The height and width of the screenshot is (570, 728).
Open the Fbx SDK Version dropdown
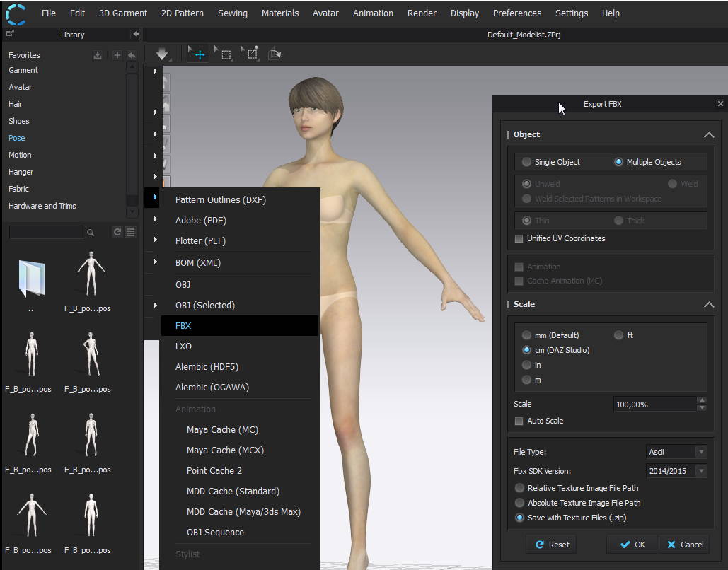676,471
